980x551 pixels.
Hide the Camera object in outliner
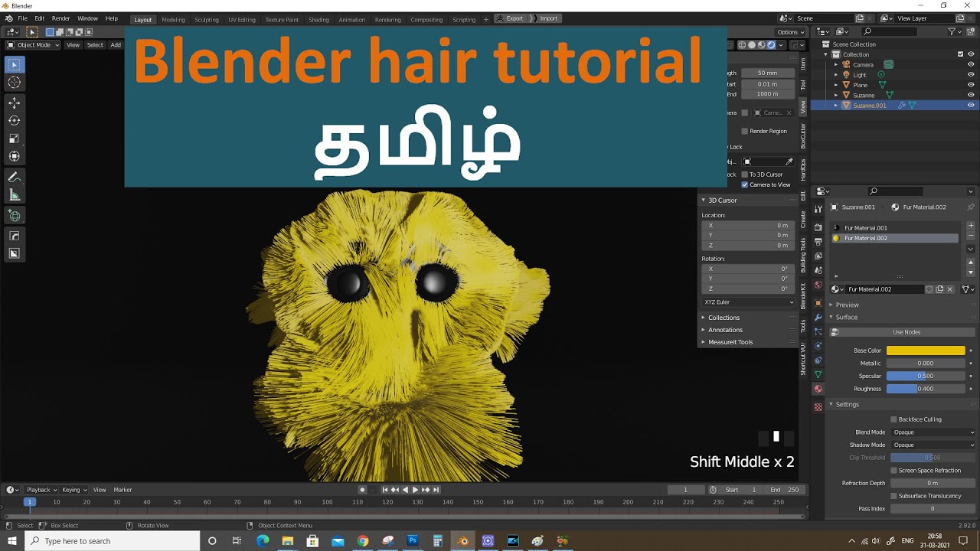971,65
